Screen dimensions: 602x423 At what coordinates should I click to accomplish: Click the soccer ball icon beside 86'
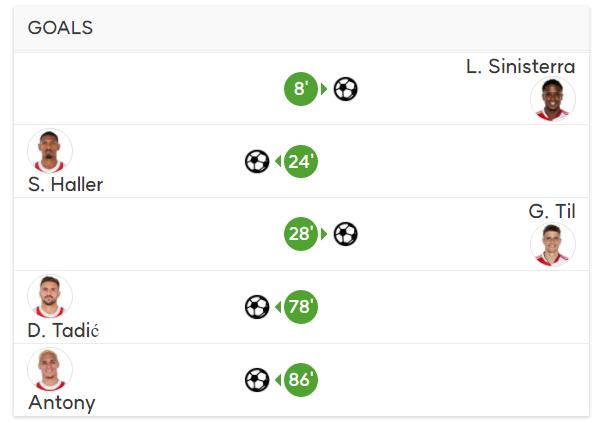pos(257,380)
